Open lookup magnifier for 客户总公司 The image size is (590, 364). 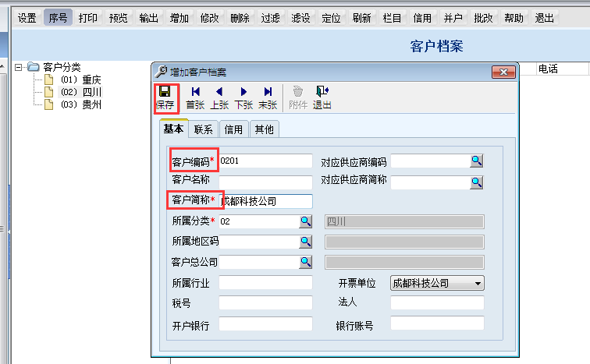point(306,262)
